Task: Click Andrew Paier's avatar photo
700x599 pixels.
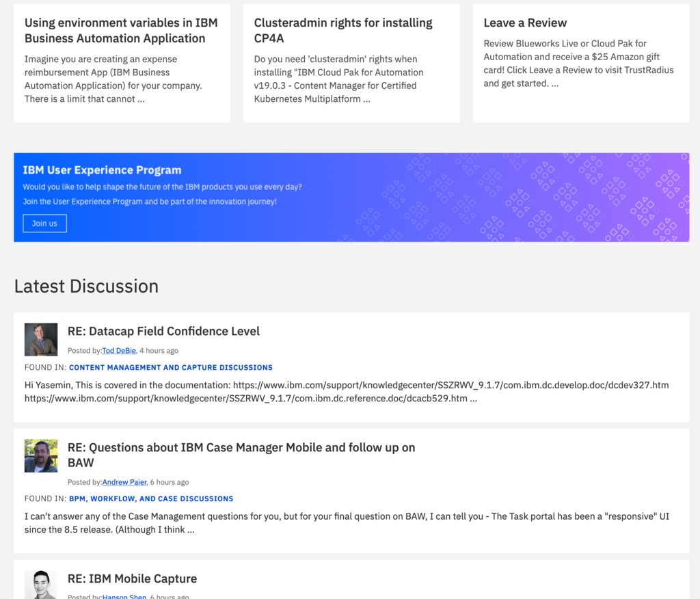Action: pyautogui.click(x=41, y=455)
